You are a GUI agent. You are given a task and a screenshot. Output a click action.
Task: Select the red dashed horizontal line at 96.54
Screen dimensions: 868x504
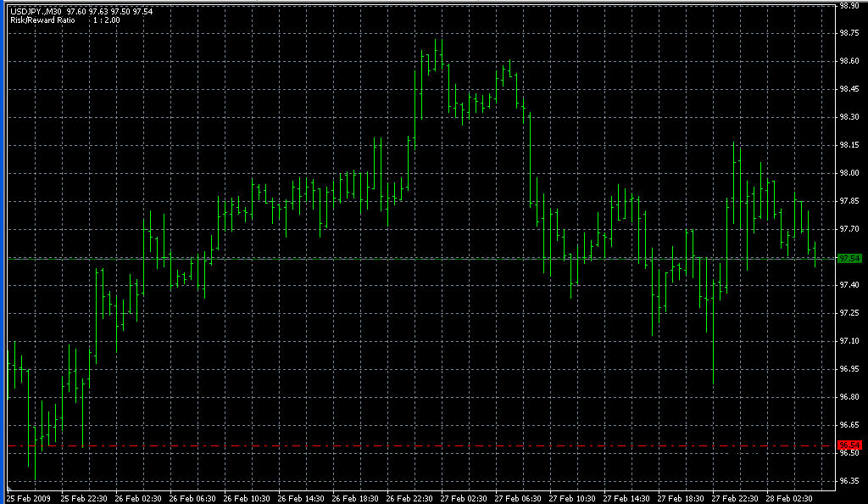point(420,445)
